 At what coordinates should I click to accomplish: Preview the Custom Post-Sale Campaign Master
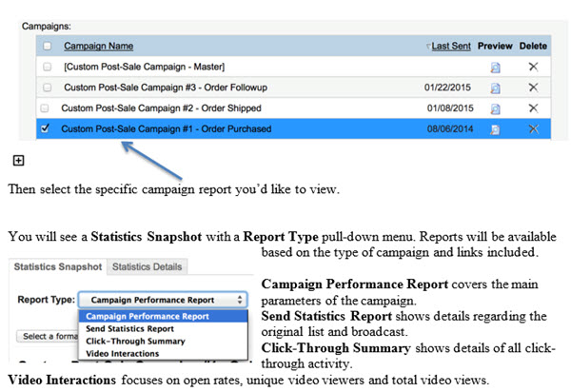coord(495,67)
